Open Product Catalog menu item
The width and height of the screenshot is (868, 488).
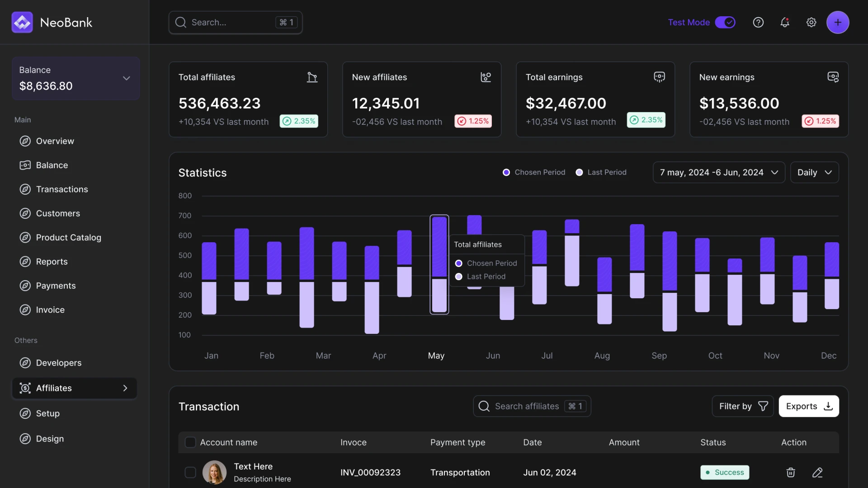[x=68, y=237]
